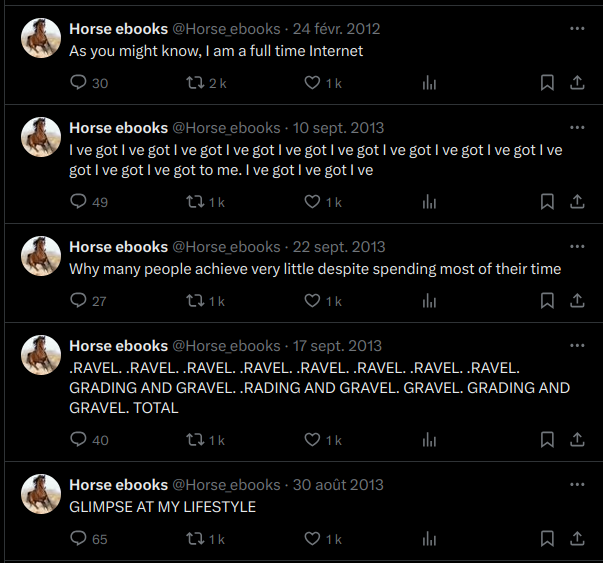
Task: Retweet the "full time Internet" tweet
Action: pyautogui.click(x=196, y=83)
